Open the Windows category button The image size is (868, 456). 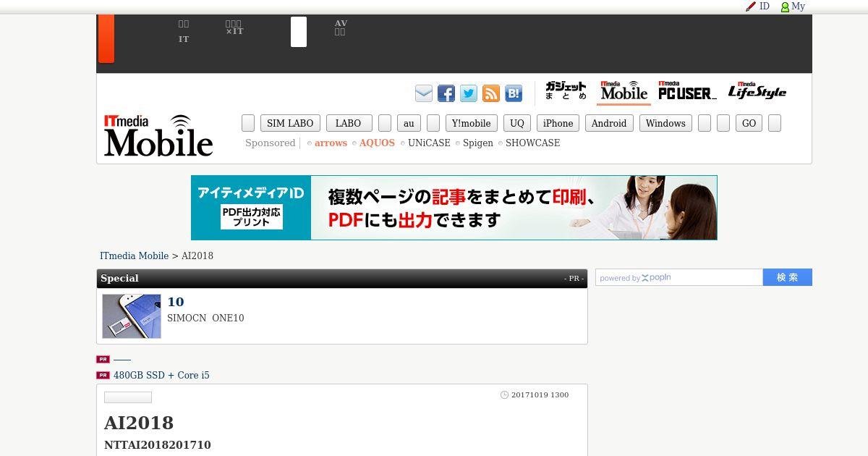pyautogui.click(x=665, y=123)
